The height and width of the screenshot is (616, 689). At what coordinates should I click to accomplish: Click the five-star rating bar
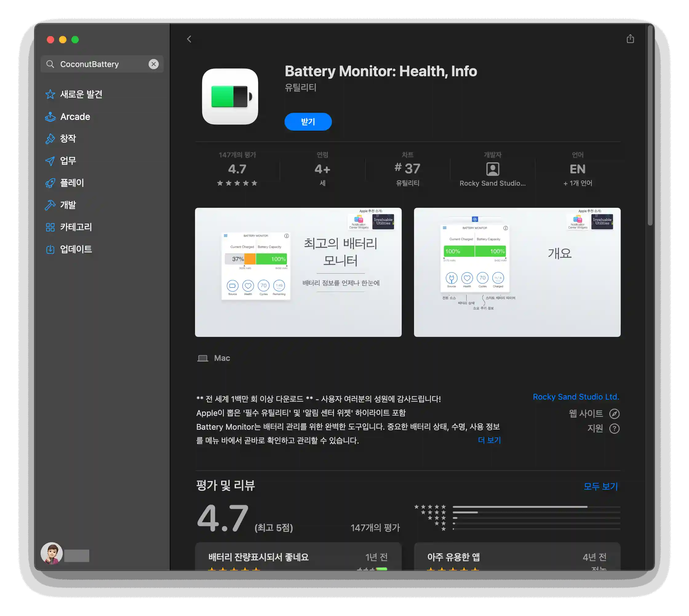point(536,507)
